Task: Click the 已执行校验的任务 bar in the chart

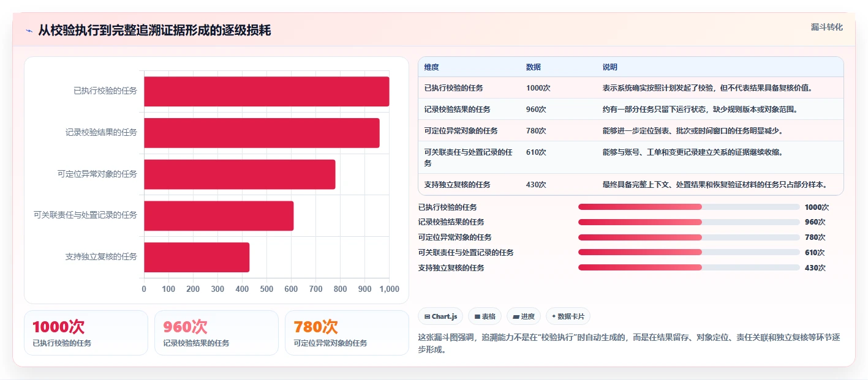Action: click(266, 91)
